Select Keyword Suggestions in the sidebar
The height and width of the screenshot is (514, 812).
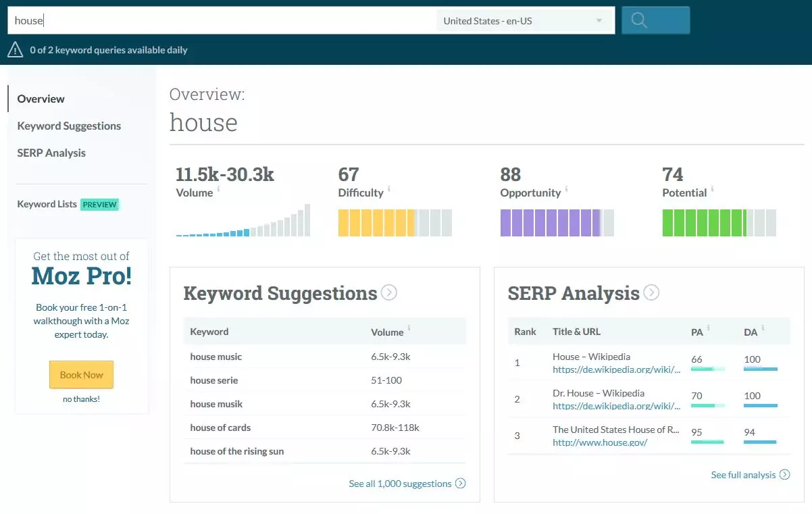click(69, 126)
